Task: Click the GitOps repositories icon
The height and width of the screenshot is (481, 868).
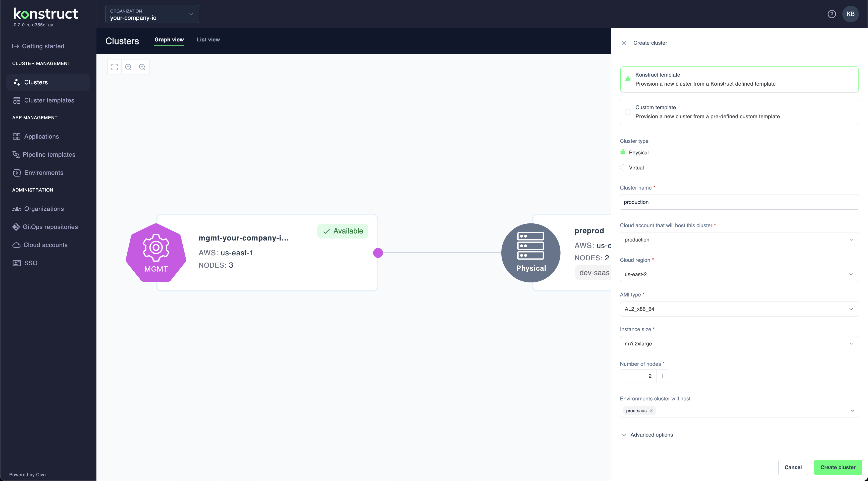Action: (x=16, y=227)
